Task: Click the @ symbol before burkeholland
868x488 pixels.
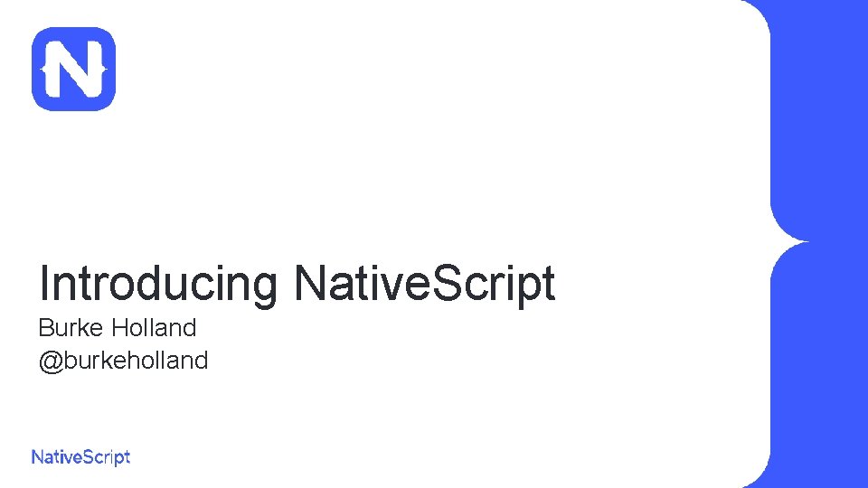Action: (51, 361)
